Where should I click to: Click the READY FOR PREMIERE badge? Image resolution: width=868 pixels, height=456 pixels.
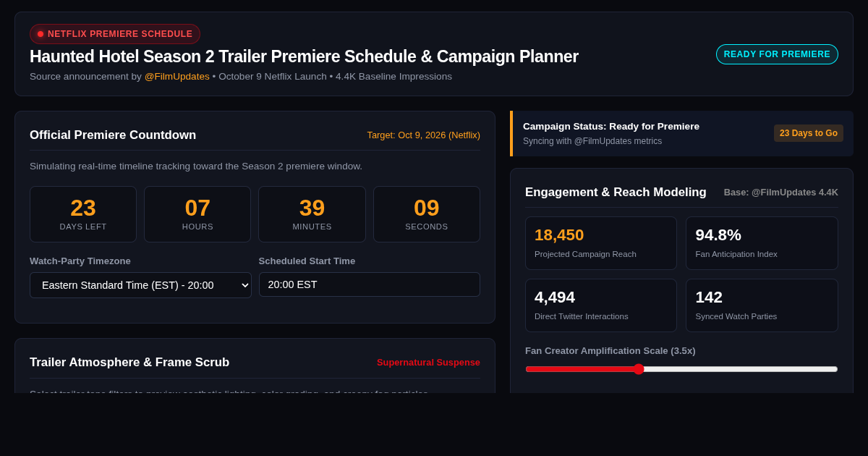(x=777, y=54)
